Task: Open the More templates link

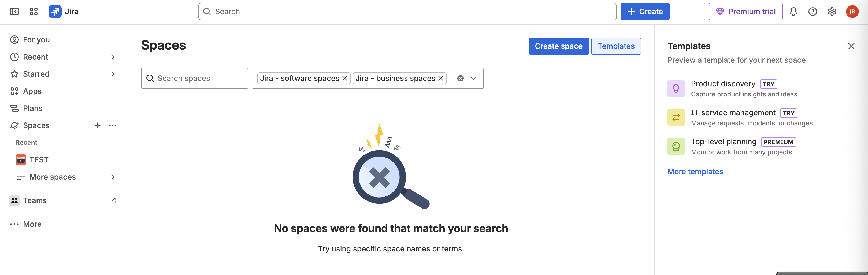Action: (695, 171)
